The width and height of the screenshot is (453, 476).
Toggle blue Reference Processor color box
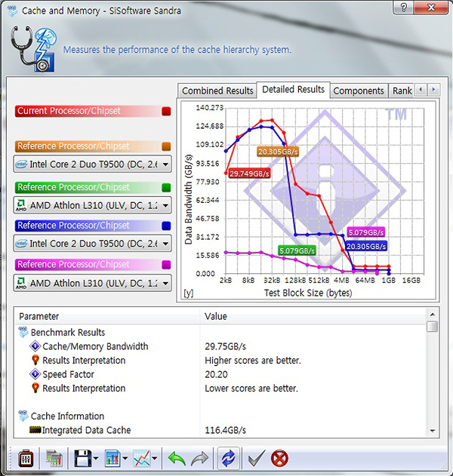[x=166, y=226]
